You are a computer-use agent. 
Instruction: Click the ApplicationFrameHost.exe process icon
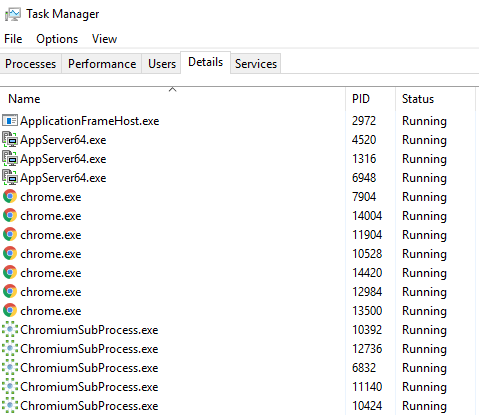pos(10,120)
